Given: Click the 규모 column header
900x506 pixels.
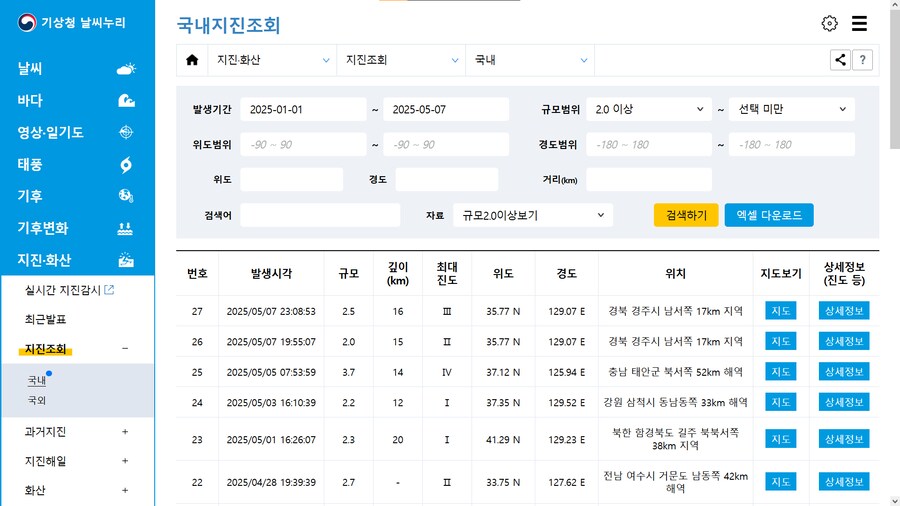Looking at the screenshot, I should point(348,274).
